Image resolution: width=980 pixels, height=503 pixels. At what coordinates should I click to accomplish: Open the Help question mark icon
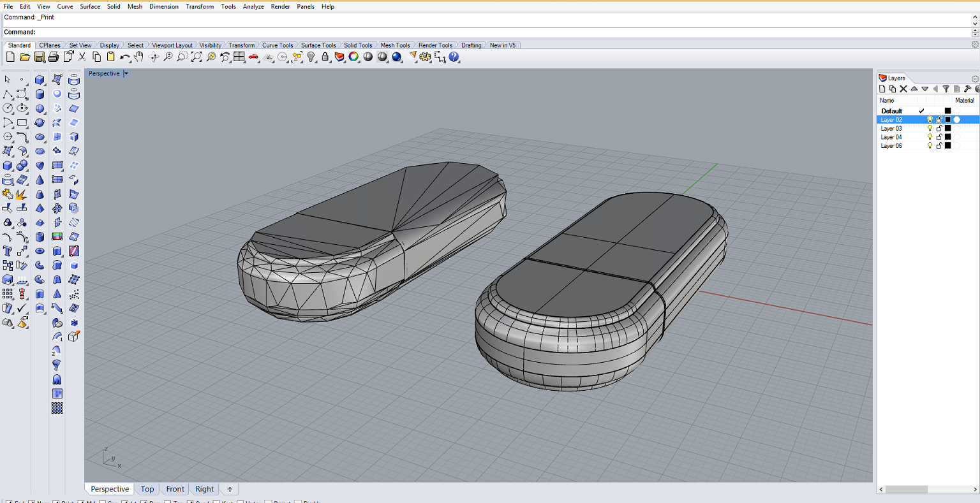click(454, 57)
